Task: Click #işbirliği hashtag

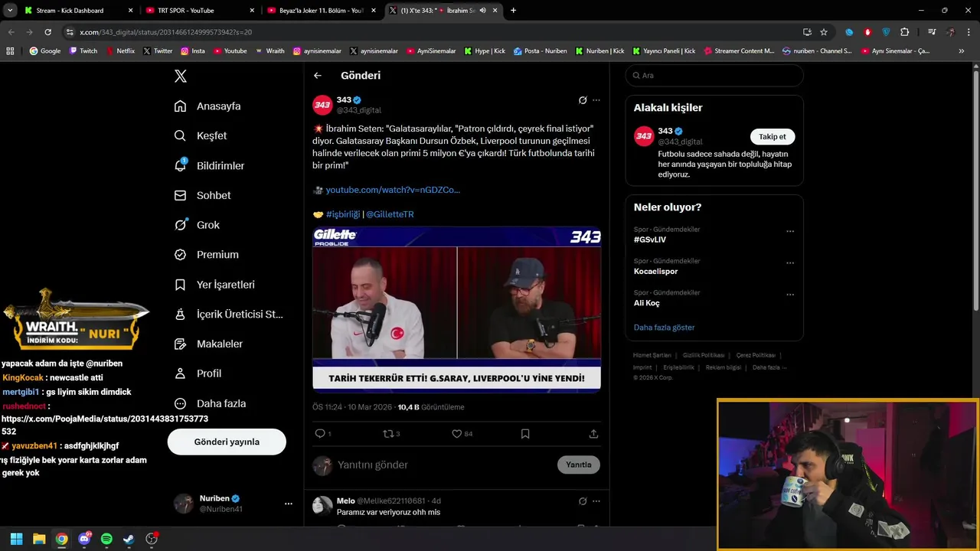Action: tap(343, 214)
